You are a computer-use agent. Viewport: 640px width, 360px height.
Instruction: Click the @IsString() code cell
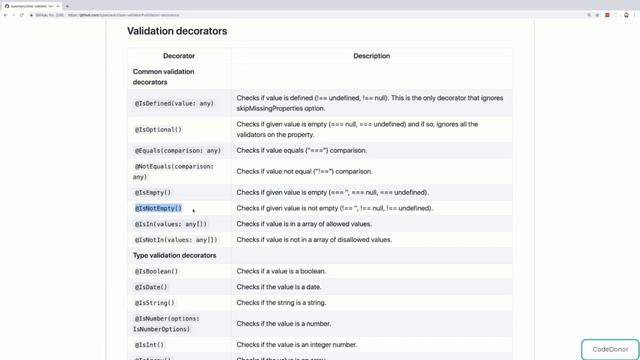pyautogui.click(x=155, y=303)
